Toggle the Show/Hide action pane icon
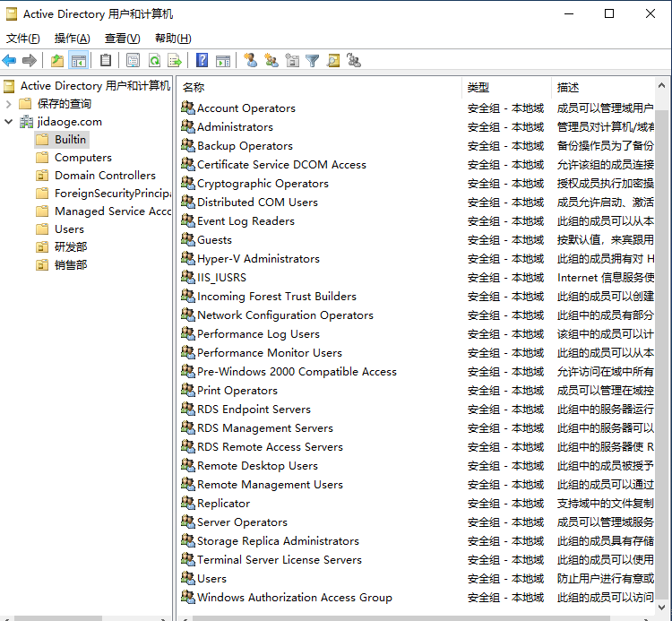This screenshot has height=621, width=672. click(223, 60)
